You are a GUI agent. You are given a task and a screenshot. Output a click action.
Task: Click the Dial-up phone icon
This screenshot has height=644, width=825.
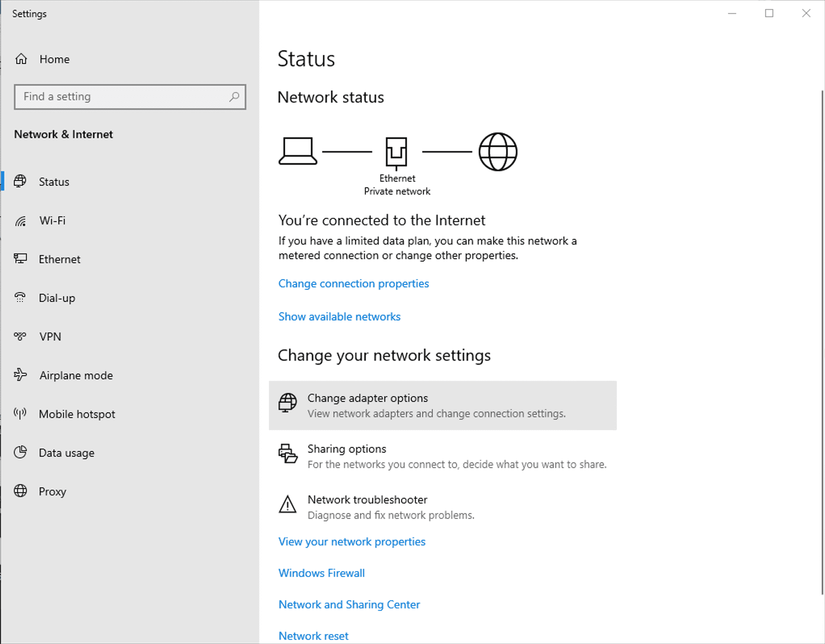click(20, 297)
